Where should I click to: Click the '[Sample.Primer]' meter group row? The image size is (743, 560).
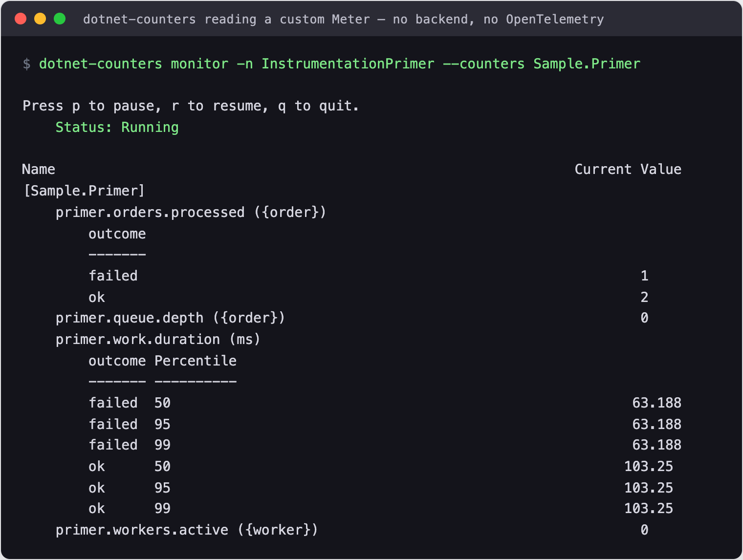[x=84, y=191]
